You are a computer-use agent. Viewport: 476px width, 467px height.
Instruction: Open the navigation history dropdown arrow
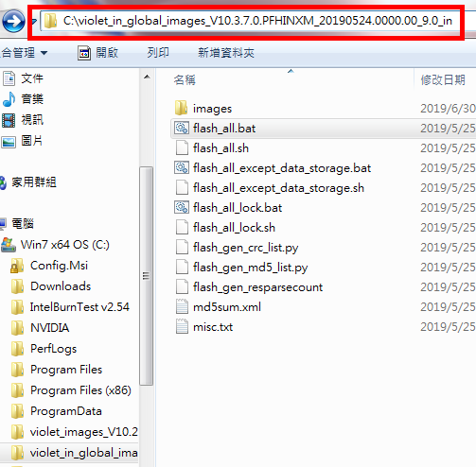[x=34, y=22]
